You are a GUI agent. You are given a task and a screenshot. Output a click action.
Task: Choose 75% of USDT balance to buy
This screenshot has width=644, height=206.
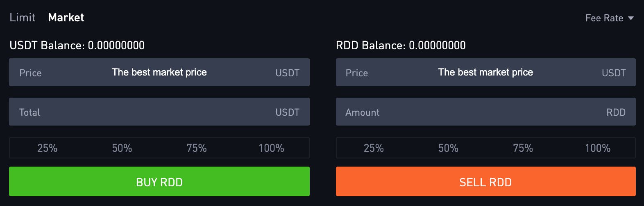pos(197,148)
